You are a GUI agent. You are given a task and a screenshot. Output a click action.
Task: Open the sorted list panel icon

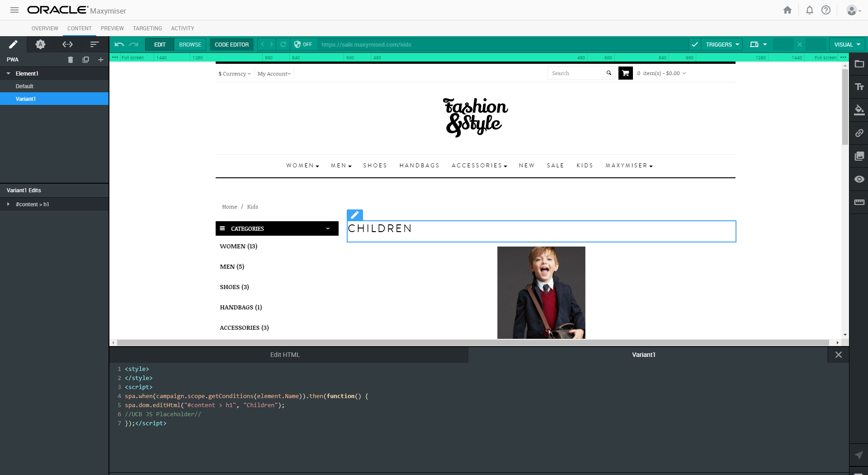pos(94,44)
